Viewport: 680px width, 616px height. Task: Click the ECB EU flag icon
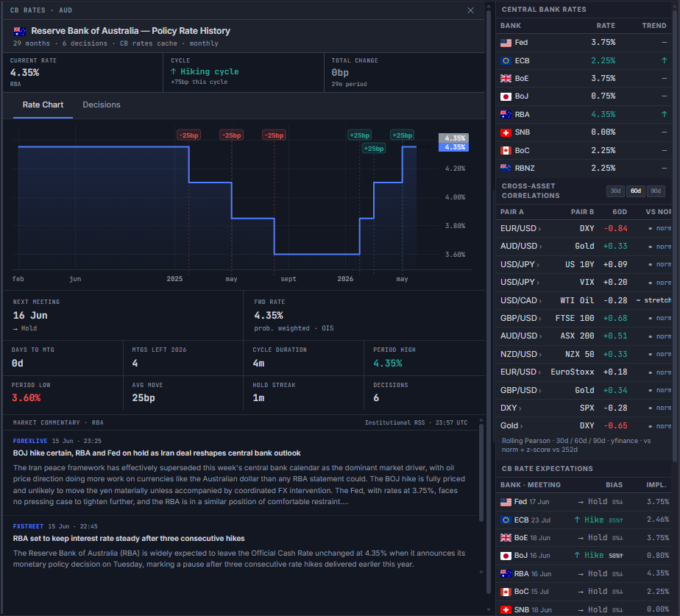point(506,61)
